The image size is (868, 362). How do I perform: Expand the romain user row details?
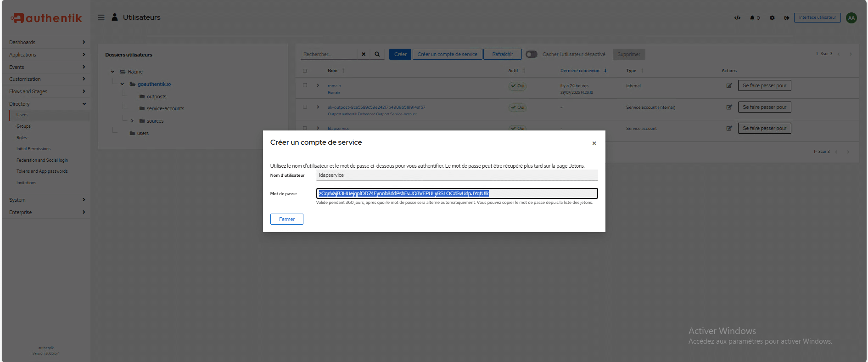pos(318,85)
